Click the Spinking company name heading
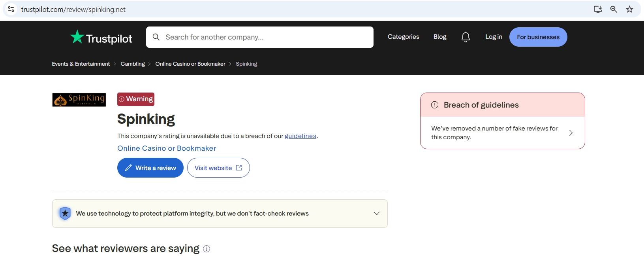This screenshot has height=265, width=644. (146, 119)
